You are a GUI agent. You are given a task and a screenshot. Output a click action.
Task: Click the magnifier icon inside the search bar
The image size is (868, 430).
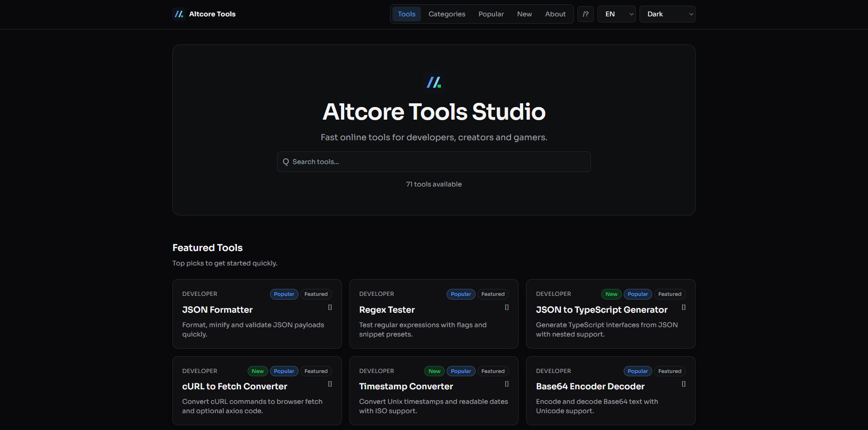point(285,161)
